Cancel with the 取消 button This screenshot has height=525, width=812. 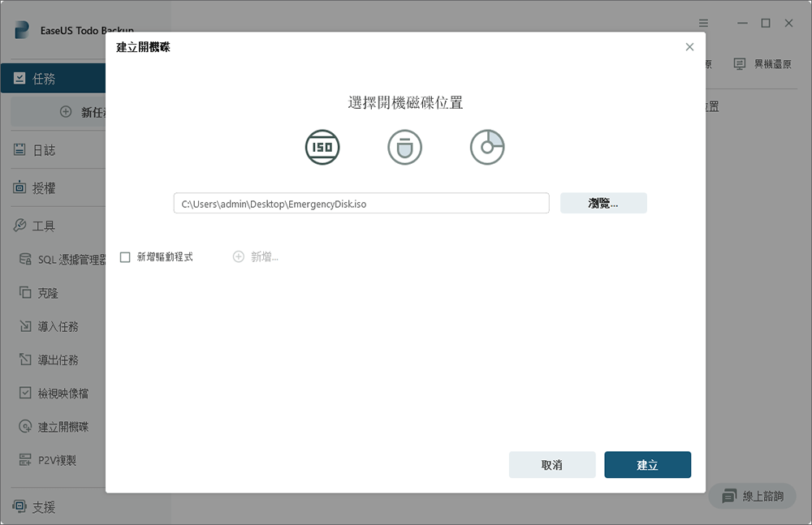tap(552, 465)
